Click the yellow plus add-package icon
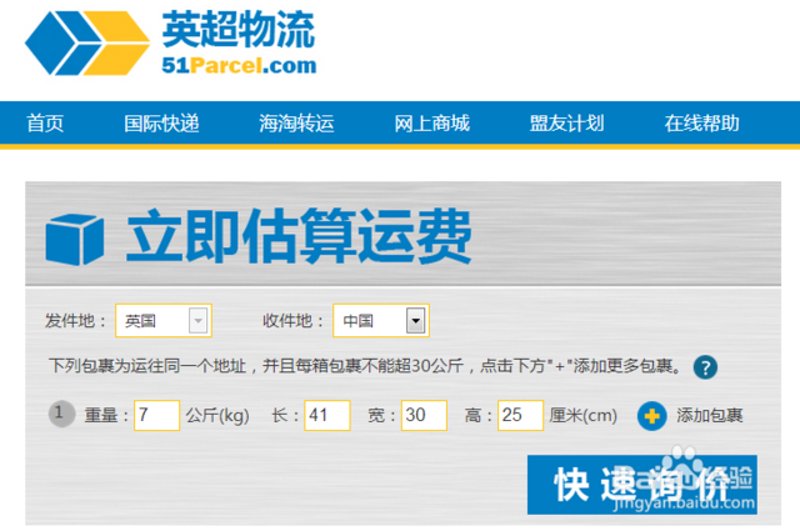 pos(652,416)
